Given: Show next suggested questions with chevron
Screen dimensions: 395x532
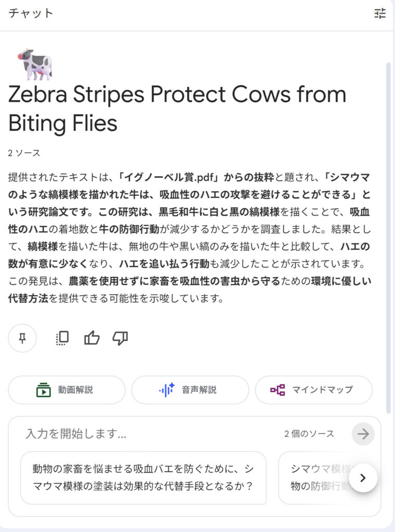Looking at the screenshot, I should (363, 478).
